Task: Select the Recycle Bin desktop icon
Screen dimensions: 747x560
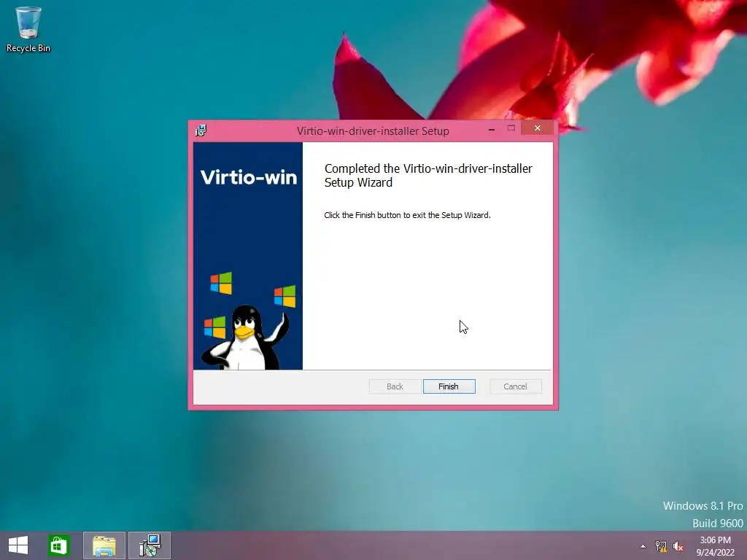Action: point(28,29)
